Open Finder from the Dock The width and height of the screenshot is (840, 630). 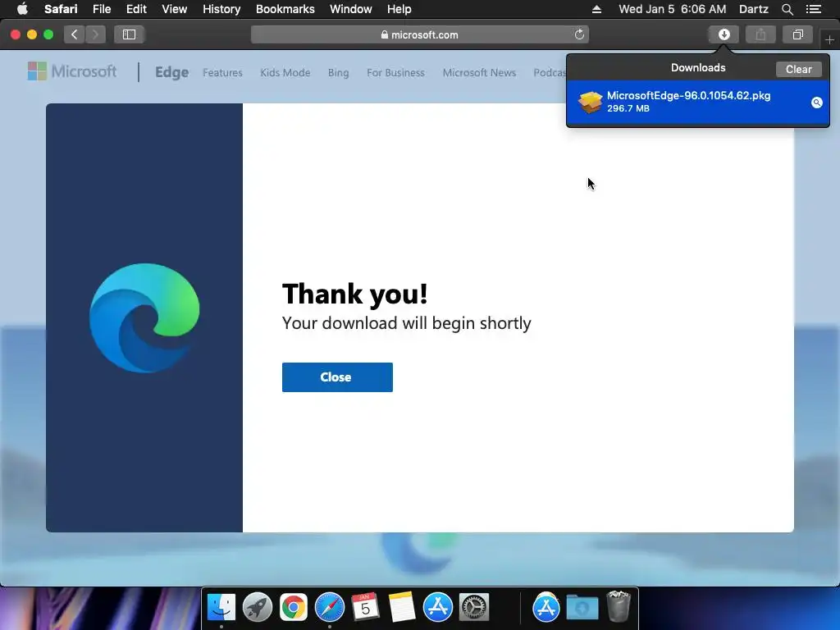[x=221, y=607]
